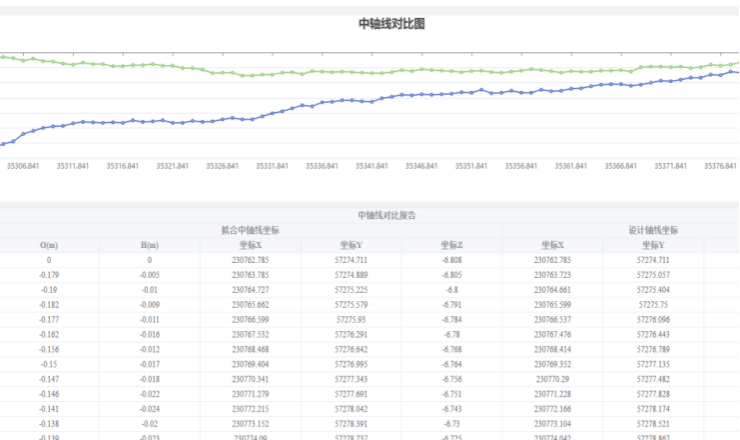The height and width of the screenshot is (440, 740).
Task: Select the cell with value -0.182
Action: click(49, 305)
